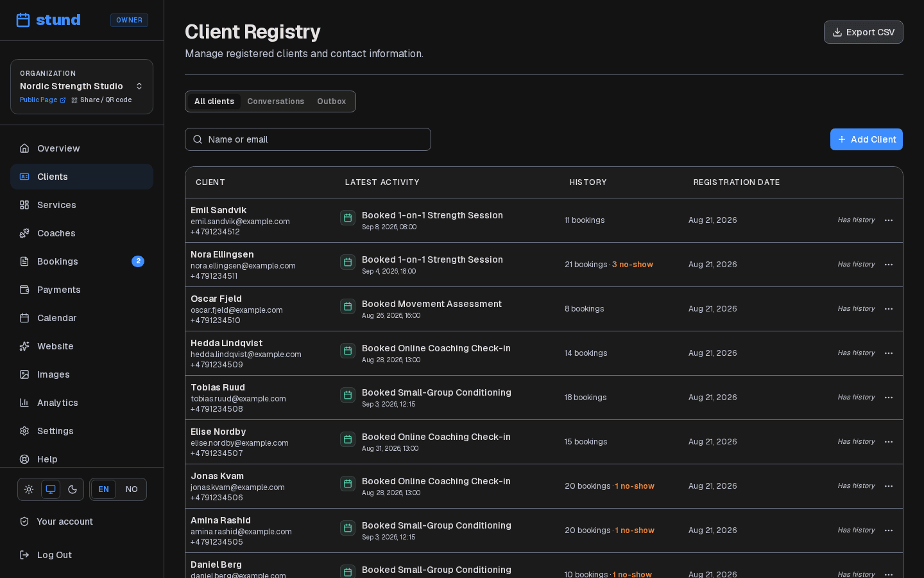Switch to the Outbox tab

[331, 101]
